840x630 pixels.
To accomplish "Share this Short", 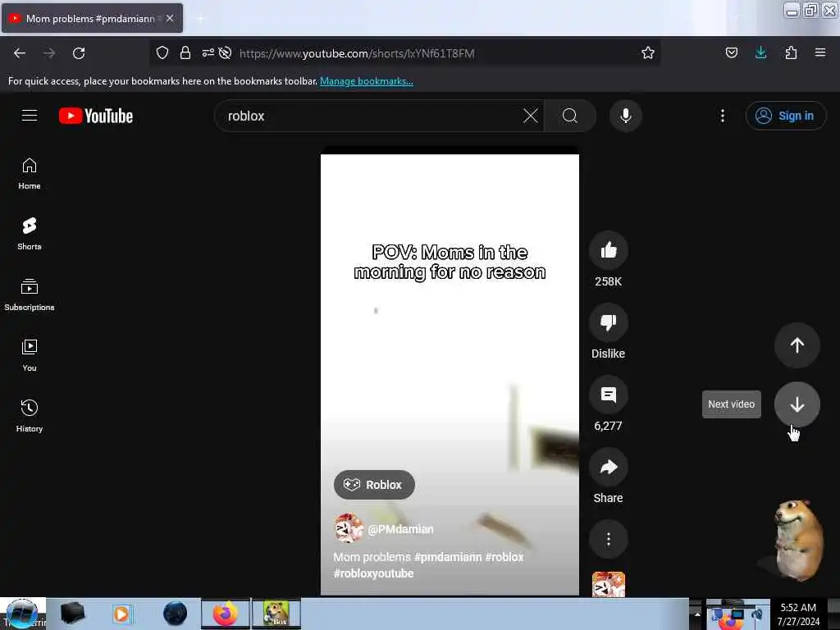I will tap(608, 467).
